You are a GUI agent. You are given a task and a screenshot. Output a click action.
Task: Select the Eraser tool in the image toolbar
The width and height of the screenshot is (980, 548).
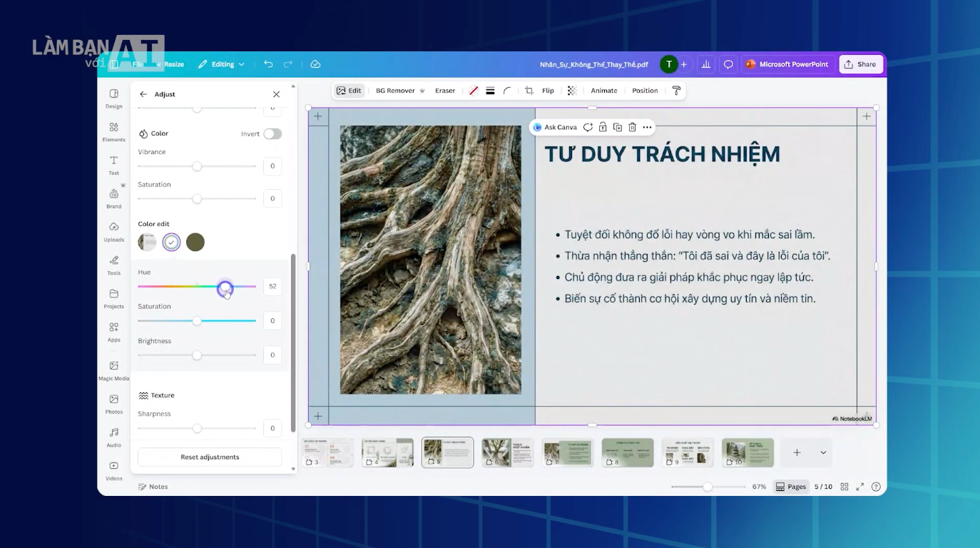point(444,90)
